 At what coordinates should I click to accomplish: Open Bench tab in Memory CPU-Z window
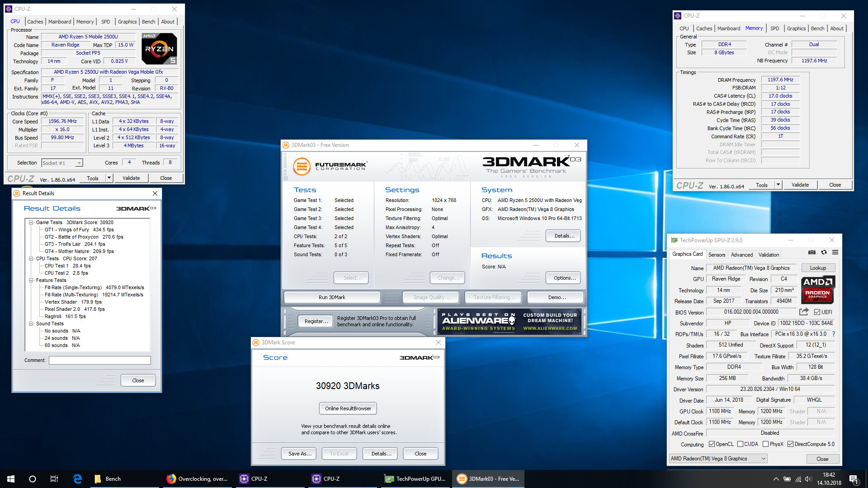click(817, 28)
